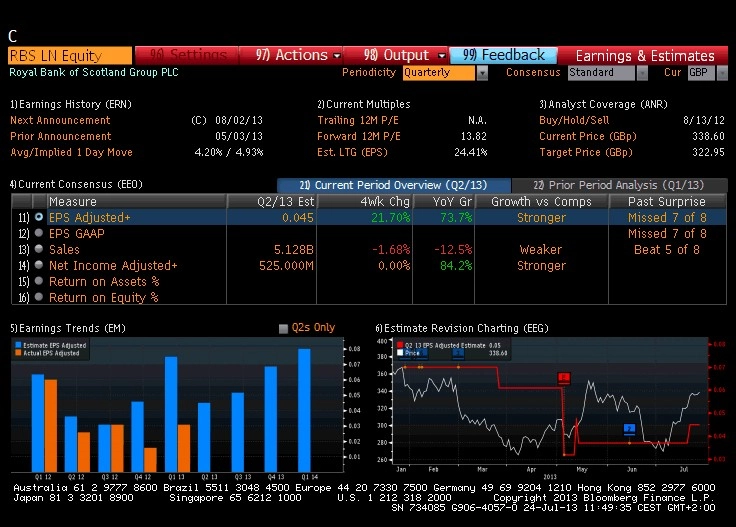Open 5) Earnings Trends (EM) link
The height and width of the screenshot is (527, 736).
68,328
